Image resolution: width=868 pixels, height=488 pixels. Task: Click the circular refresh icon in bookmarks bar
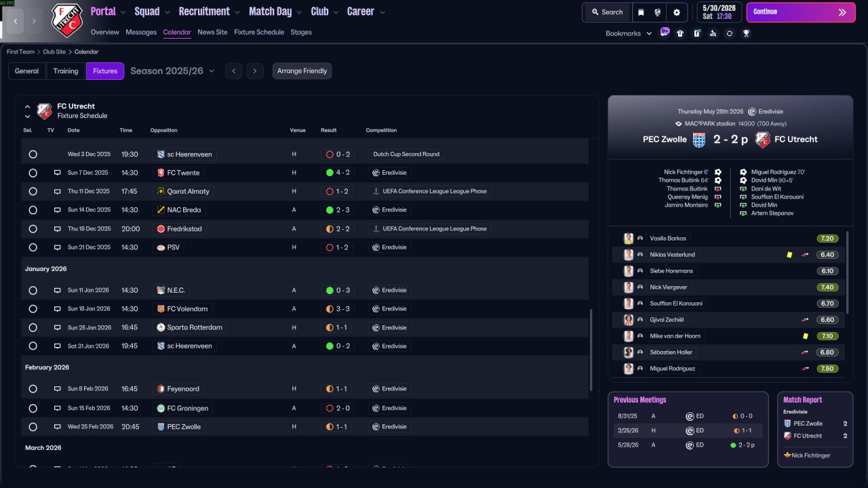pos(729,33)
